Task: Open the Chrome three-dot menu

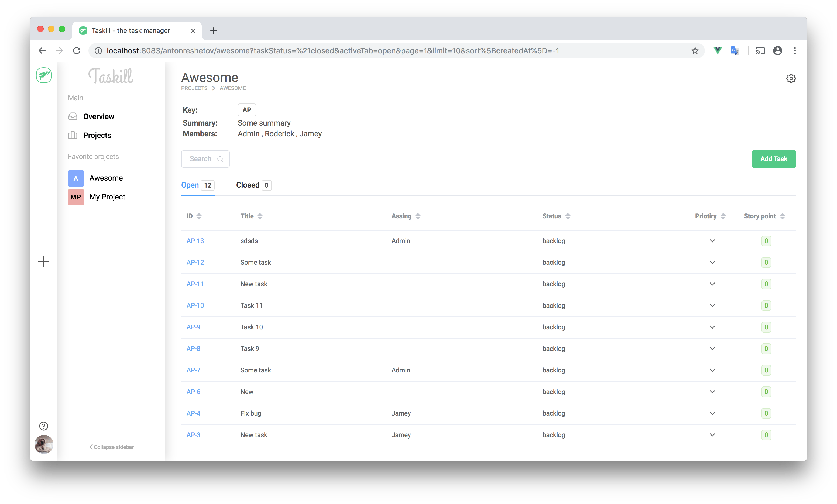Action: click(795, 51)
